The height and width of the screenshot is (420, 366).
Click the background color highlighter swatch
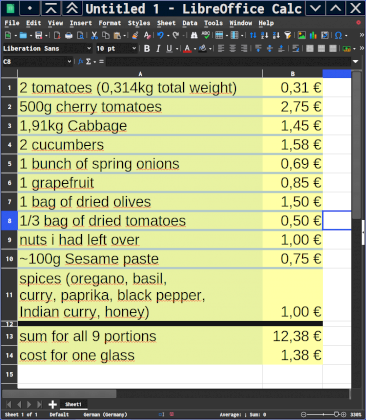tap(203, 49)
